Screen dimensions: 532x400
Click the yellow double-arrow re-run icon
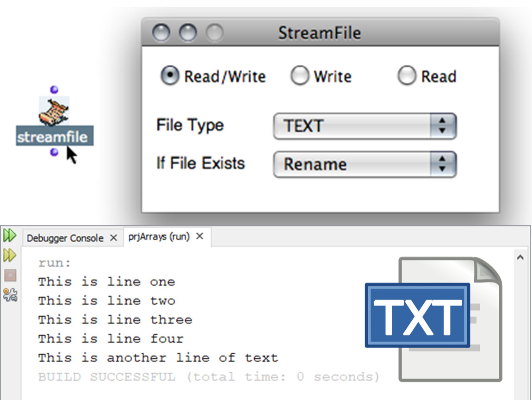click(x=9, y=255)
